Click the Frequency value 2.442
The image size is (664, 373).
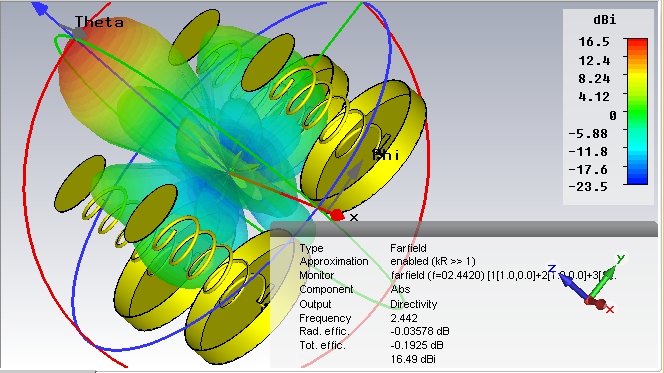point(404,318)
